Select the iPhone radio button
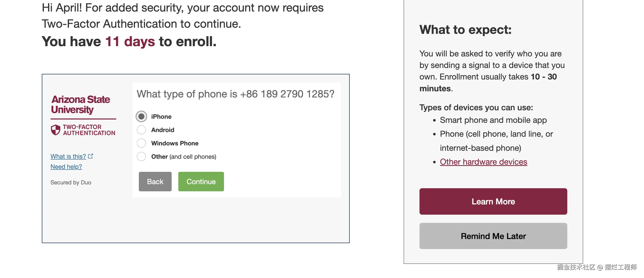This screenshot has height=278, width=644. click(141, 116)
